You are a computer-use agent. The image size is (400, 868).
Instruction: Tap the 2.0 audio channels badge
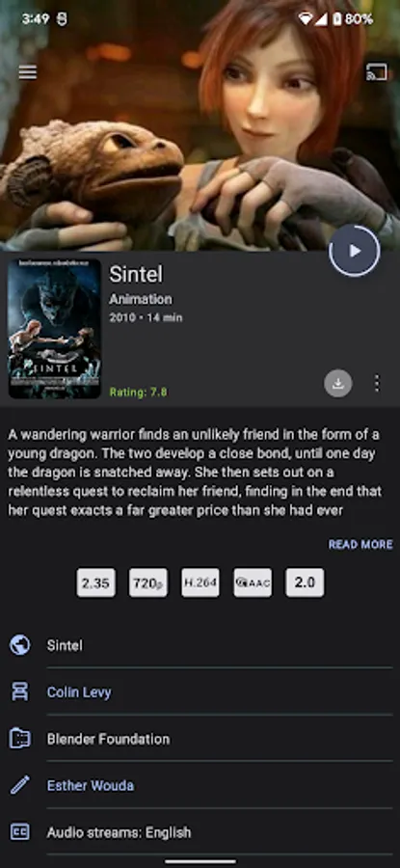[305, 583]
